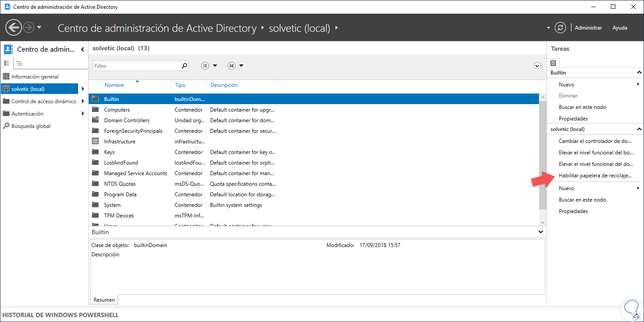644x322 pixels.
Task: Open the Resumen tab
Action: pyautogui.click(x=104, y=300)
